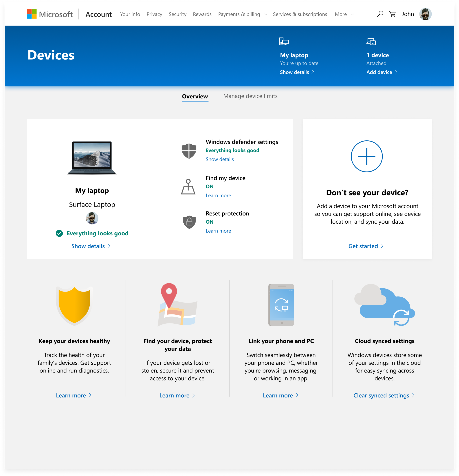Viewport: 459px width, 476px height.
Task: Click the Windows Defender shield icon
Action: pos(189,151)
